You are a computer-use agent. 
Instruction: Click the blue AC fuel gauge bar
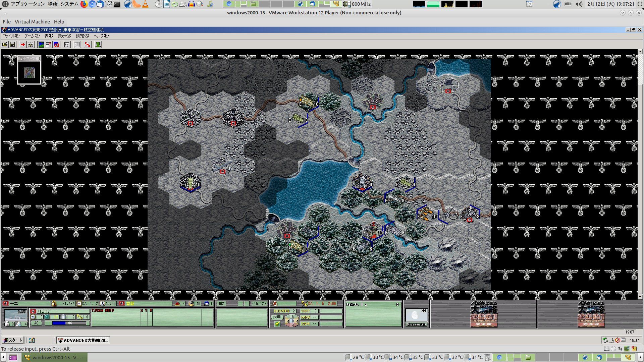pyautogui.click(x=66, y=323)
